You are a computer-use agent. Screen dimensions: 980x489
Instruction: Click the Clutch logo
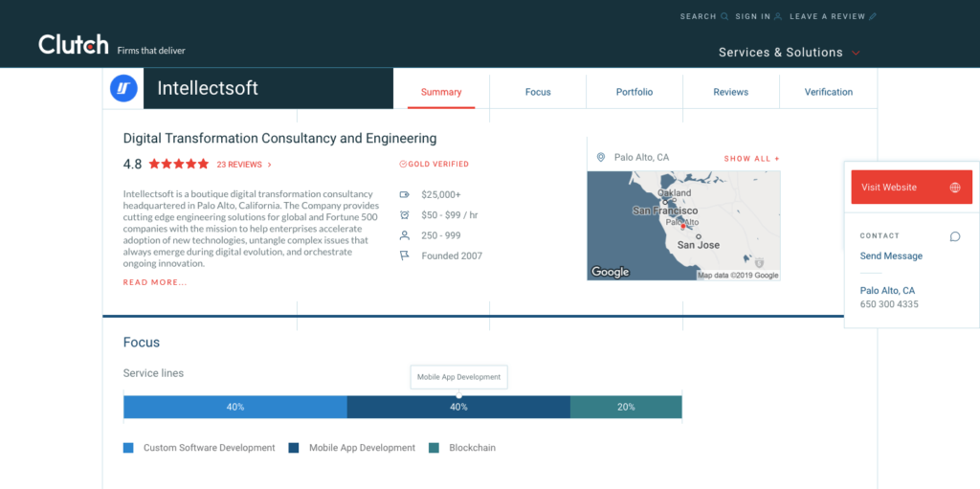tap(73, 44)
